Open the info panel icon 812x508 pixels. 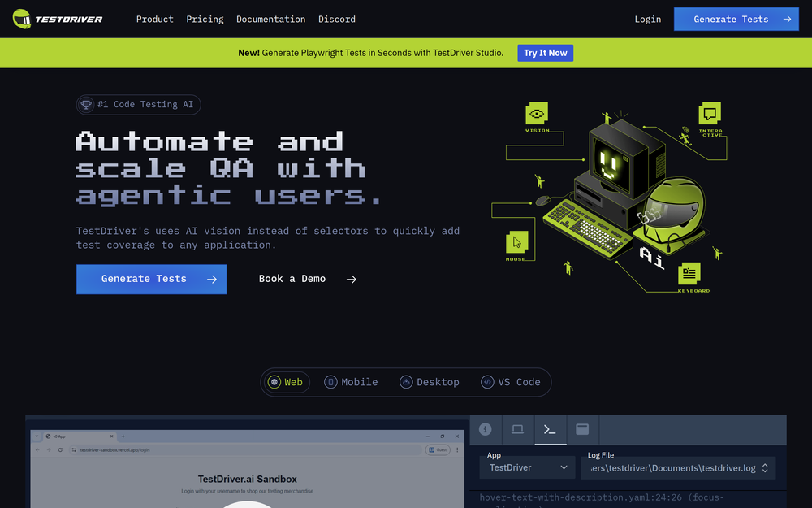[486, 429]
